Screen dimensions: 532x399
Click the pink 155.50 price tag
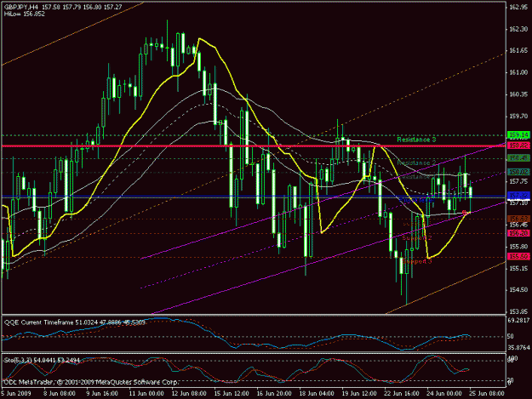click(518, 257)
